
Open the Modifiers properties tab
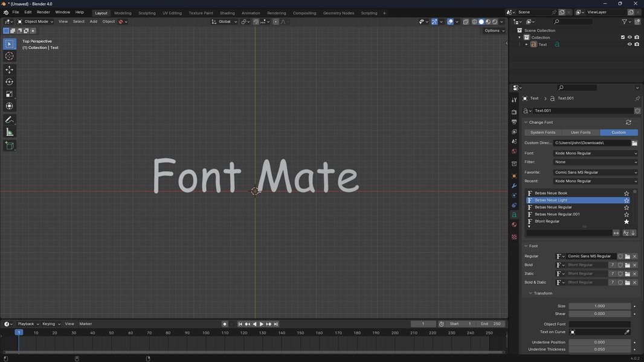(x=514, y=186)
